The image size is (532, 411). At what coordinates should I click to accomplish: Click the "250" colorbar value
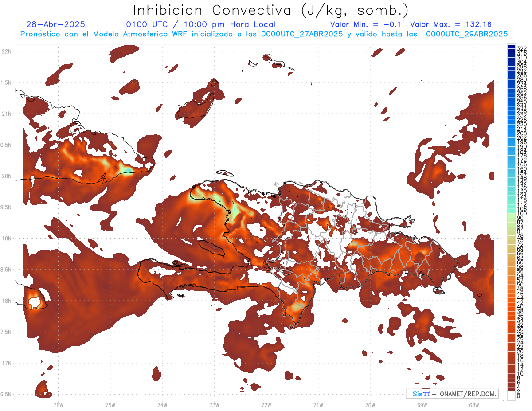[x=521, y=102]
